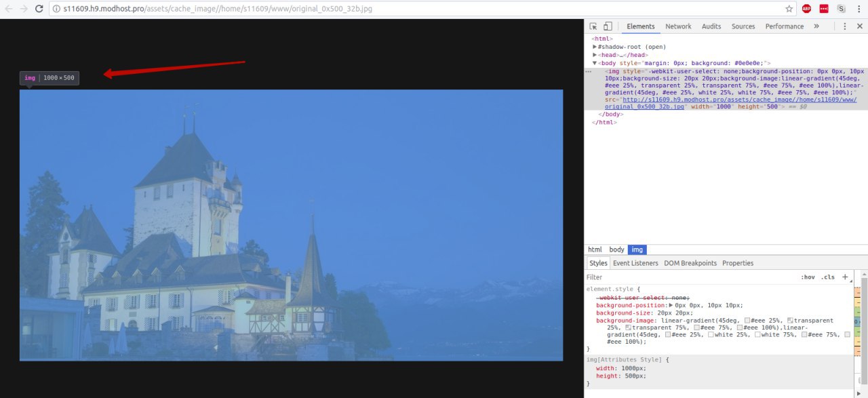Click the red extension icon beside ABP

point(824,9)
